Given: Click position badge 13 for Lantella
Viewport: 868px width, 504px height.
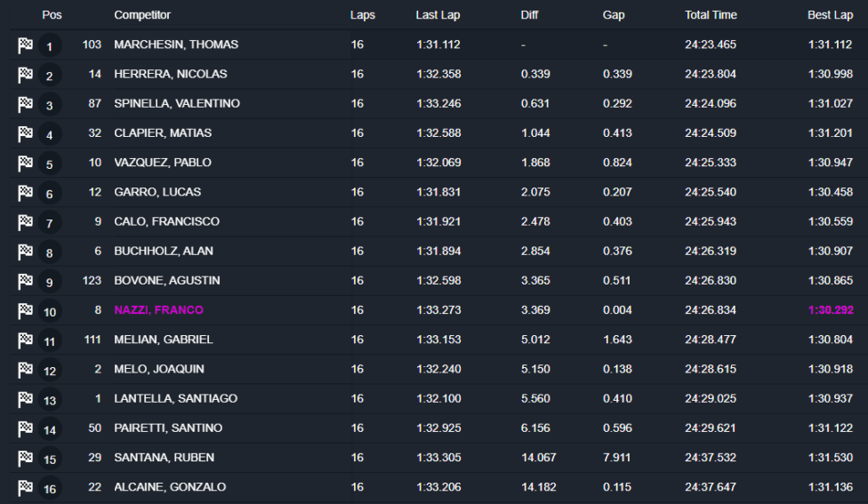Looking at the screenshot, I should tap(50, 399).
